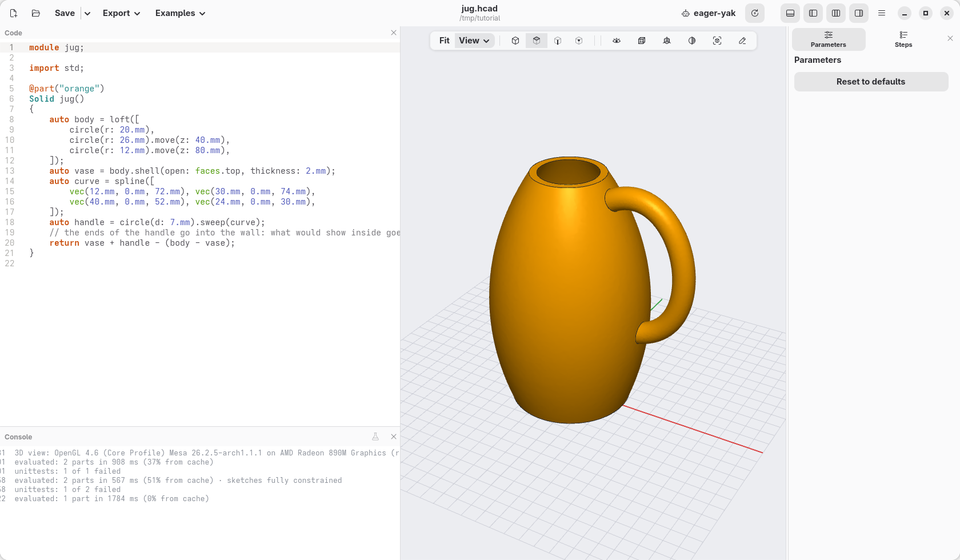Click 'unittests: 1 of 2 failed' console line
The width and height of the screenshot is (960, 560).
[67, 490]
